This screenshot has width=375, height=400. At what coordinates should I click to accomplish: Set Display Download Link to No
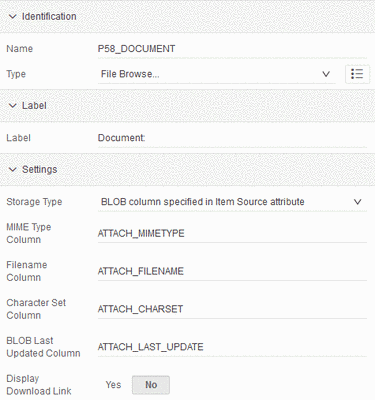[x=151, y=385]
